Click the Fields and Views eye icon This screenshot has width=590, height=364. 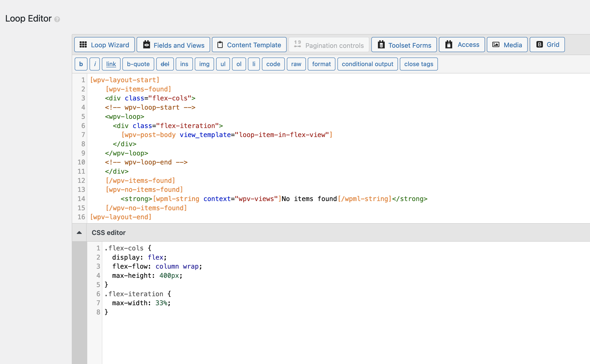click(146, 45)
